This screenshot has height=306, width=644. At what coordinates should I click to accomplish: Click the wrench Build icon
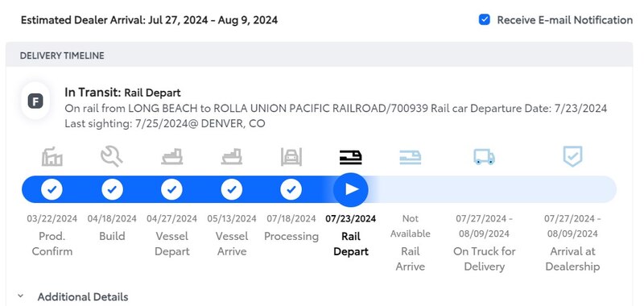click(112, 156)
